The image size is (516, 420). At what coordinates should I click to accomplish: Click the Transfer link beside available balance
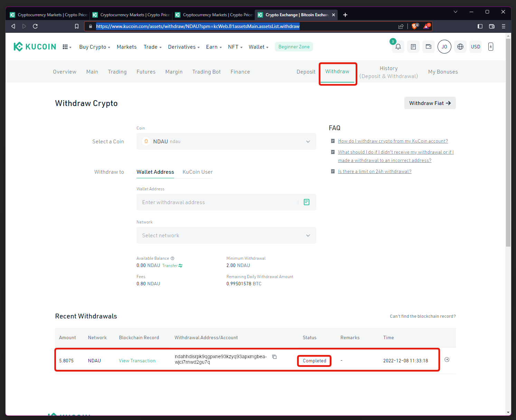click(x=172, y=266)
